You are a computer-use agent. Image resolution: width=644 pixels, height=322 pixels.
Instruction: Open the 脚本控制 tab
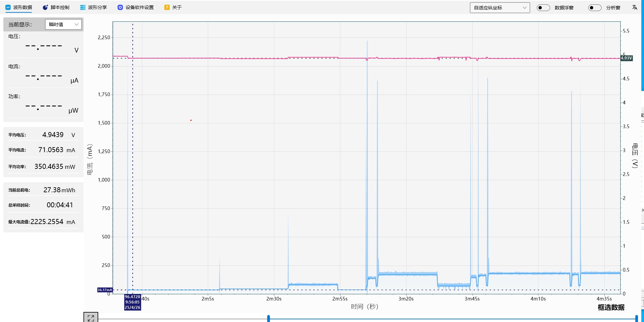click(56, 7)
